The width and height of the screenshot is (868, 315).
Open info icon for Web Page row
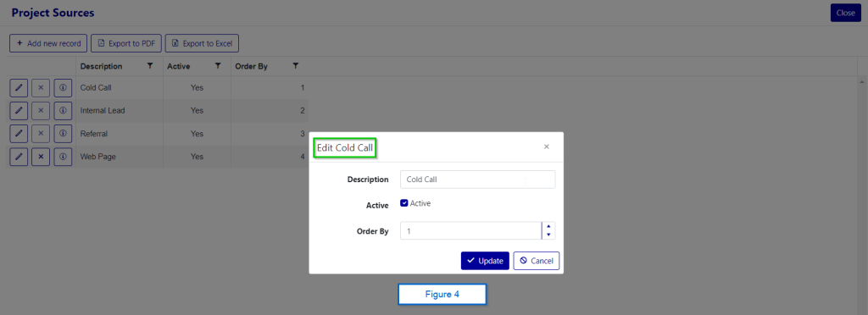click(x=63, y=157)
